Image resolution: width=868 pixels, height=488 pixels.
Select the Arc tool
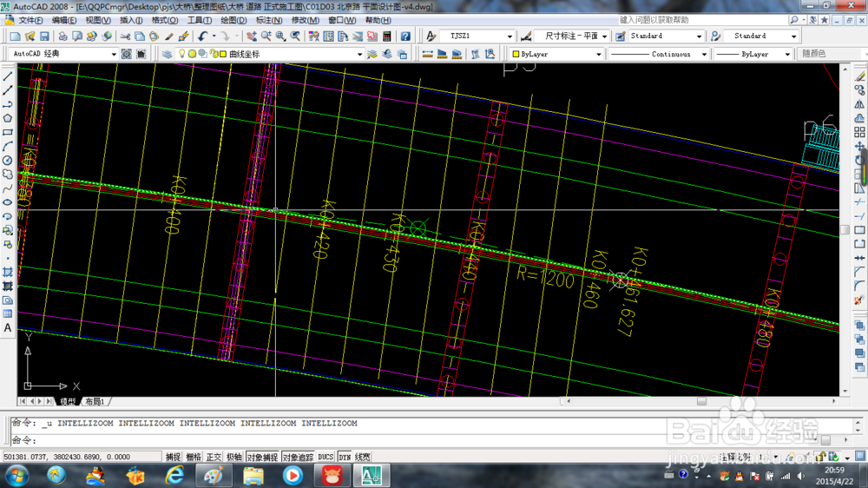[x=8, y=146]
